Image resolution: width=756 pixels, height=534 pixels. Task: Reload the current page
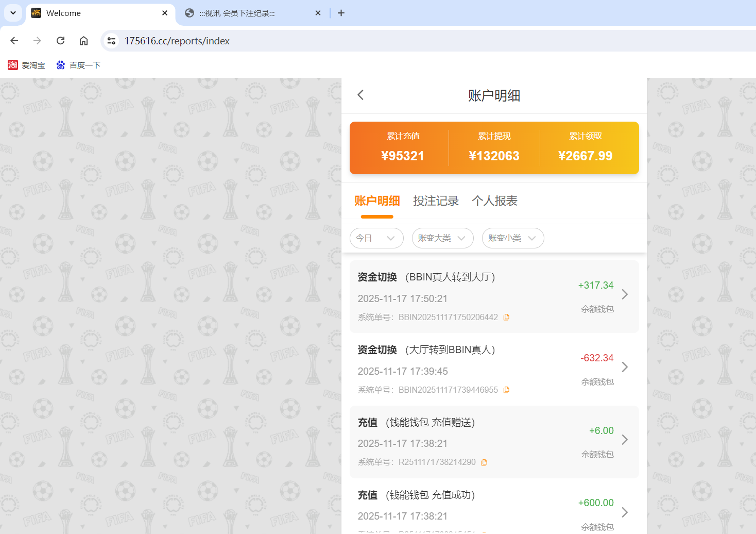tap(60, 40)
